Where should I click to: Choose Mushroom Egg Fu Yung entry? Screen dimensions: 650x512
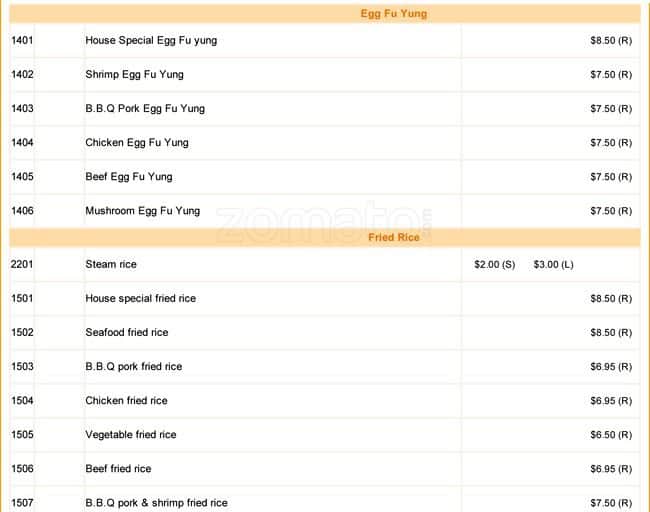tap(142, 211)
